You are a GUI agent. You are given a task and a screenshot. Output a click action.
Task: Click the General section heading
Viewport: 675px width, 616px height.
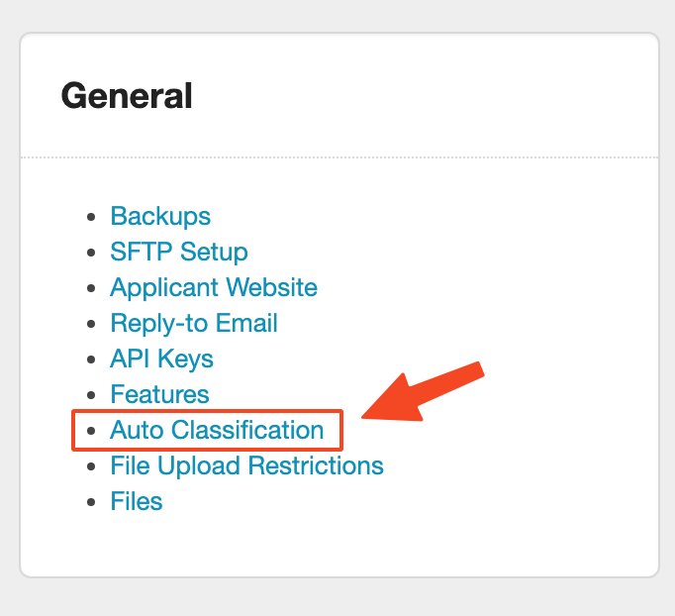coord(127,96)
